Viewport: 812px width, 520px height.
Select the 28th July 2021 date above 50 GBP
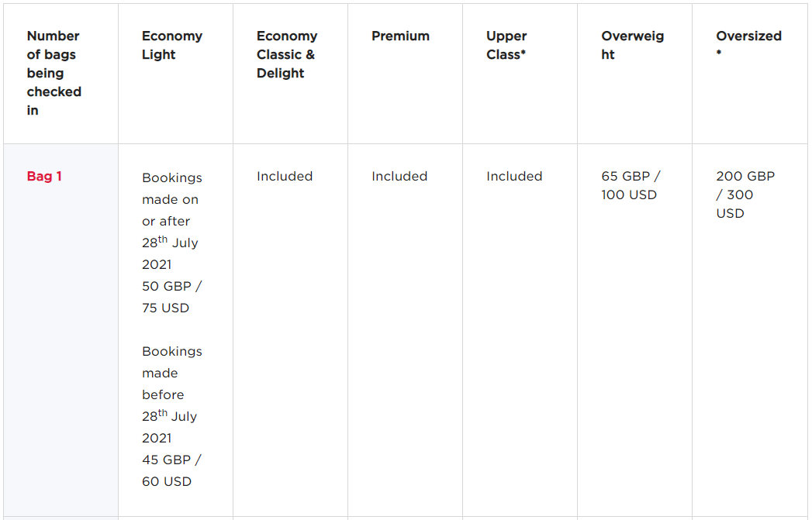[170, 253]
